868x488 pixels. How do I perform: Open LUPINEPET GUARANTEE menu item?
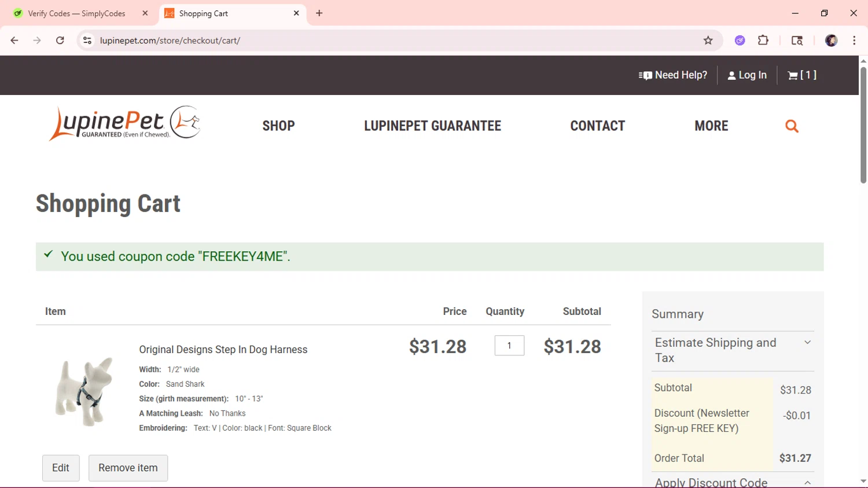pos(432,126)
